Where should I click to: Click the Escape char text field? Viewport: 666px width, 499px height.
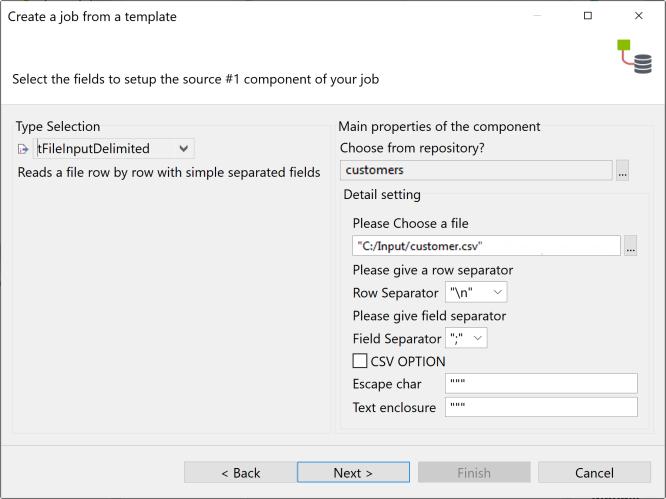click(x=541, y=384)
